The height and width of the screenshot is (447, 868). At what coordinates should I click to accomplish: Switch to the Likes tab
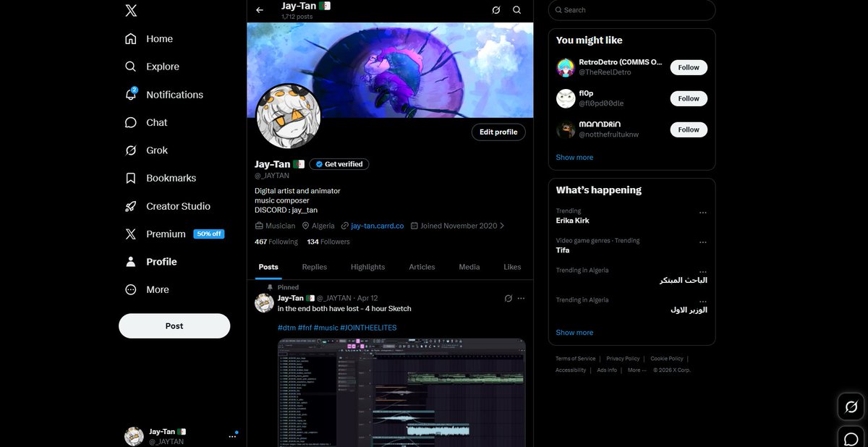pyautogui.click(x=512, y=267)
